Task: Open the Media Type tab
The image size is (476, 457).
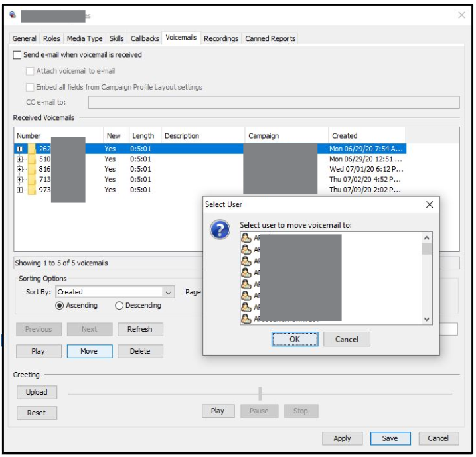Action: (x=85, y=39)
